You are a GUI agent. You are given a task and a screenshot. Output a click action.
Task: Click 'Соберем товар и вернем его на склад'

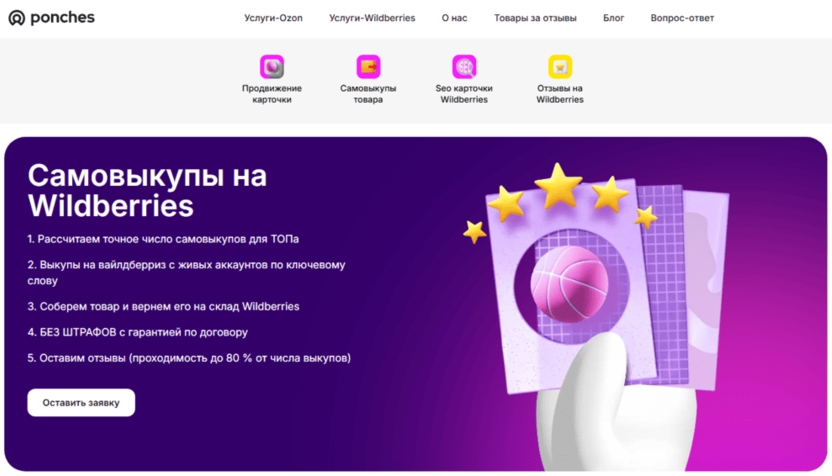click(163, 307)
